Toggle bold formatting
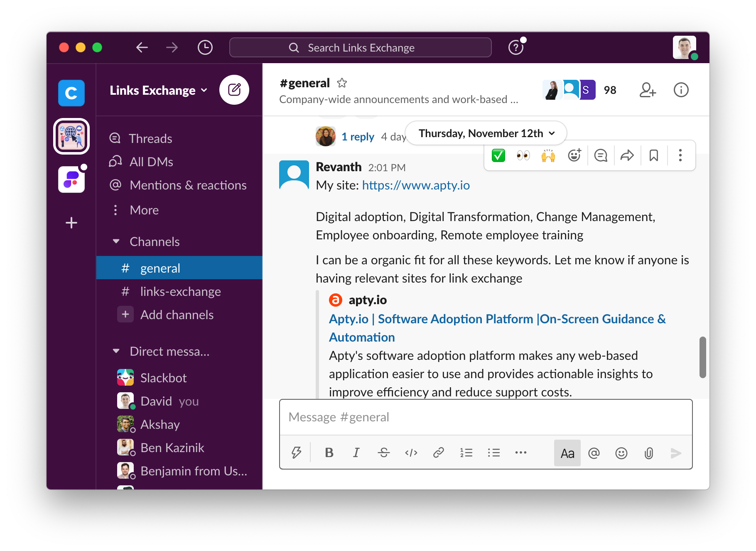 point(329,453)
